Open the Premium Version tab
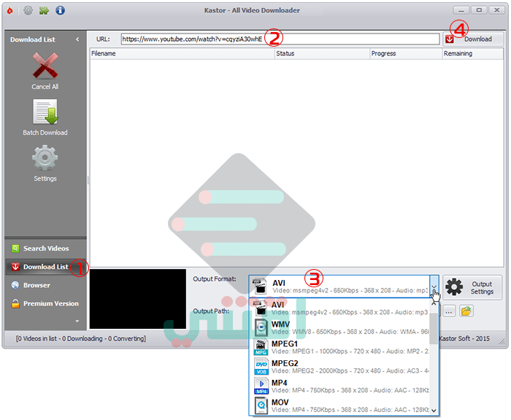 pos(45,303)
